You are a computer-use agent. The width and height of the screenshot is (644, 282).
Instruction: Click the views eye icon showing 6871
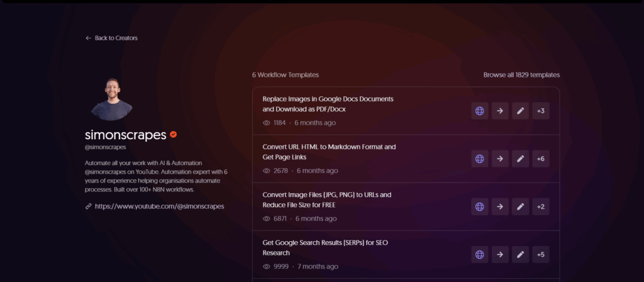click(x=267, y=218)
